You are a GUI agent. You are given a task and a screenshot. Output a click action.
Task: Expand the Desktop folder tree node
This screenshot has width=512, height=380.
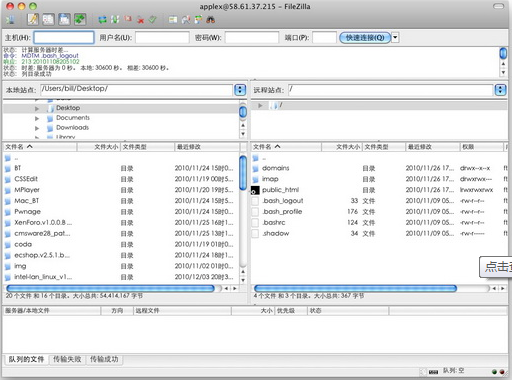[x=37, y=108]
